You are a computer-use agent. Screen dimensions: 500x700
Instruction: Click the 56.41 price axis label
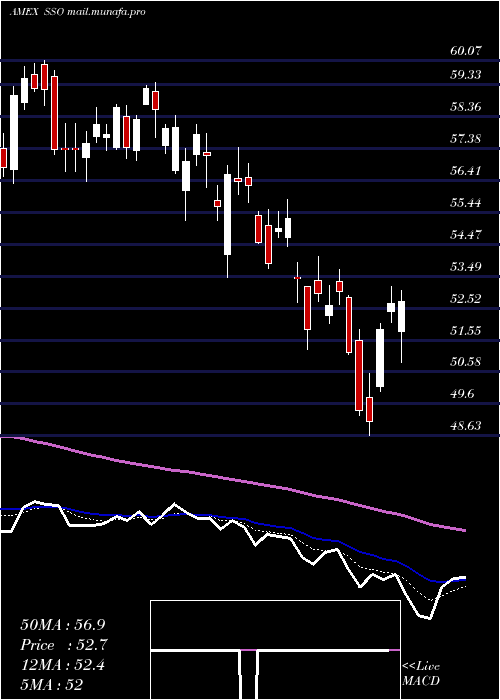tap(466, 171)
